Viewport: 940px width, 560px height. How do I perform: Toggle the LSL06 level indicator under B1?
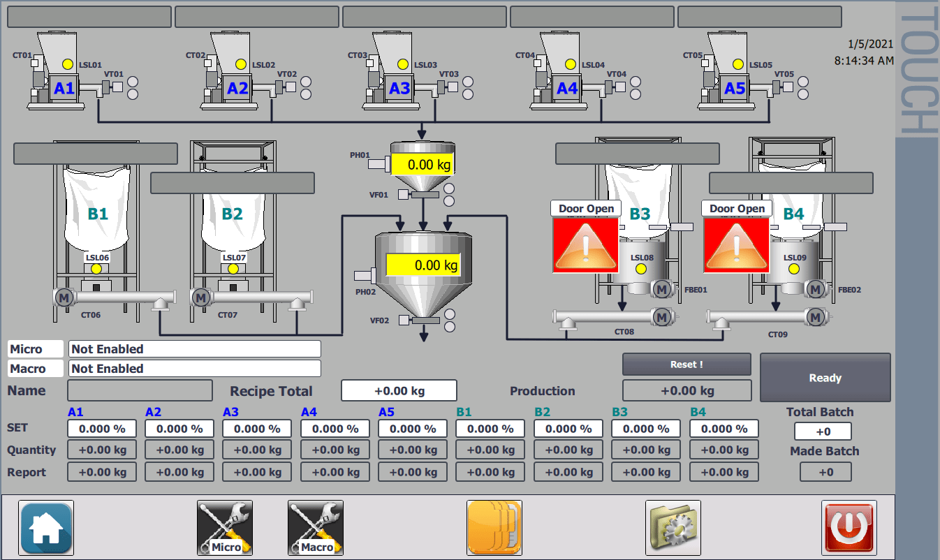coord(96,269)
